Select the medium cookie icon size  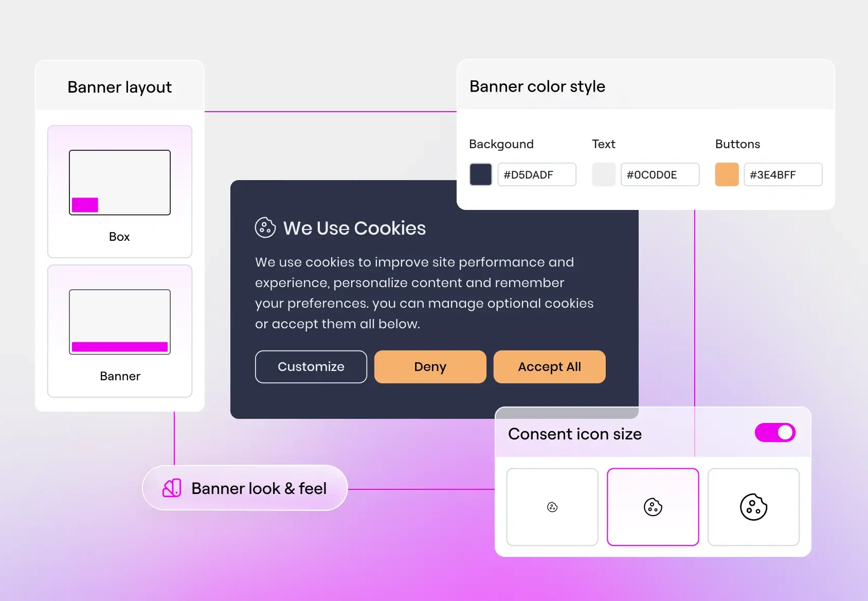[653, 507]
